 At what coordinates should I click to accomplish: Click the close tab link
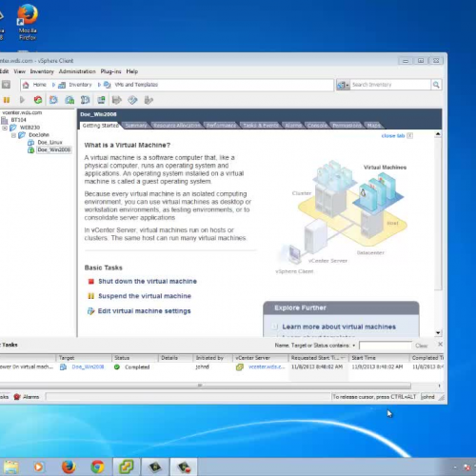pos(393,136)
